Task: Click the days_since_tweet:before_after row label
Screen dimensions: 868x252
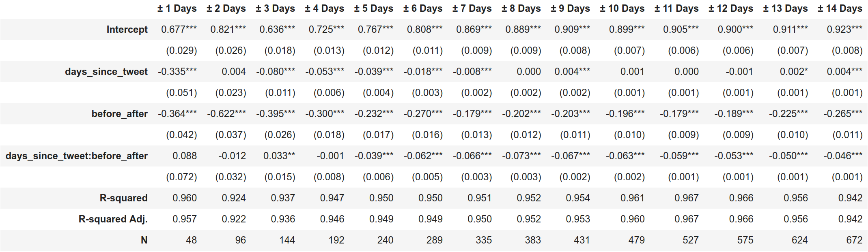Action: point(77,156)
